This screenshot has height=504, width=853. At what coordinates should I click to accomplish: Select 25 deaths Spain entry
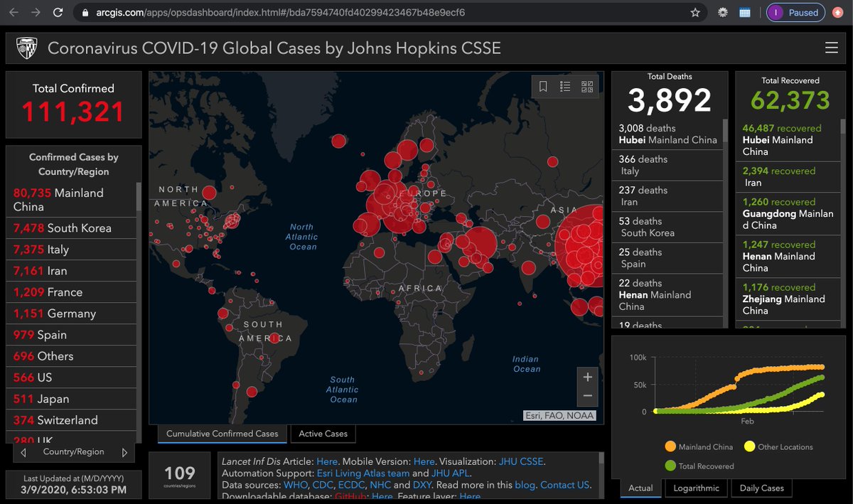pos(667,258)
